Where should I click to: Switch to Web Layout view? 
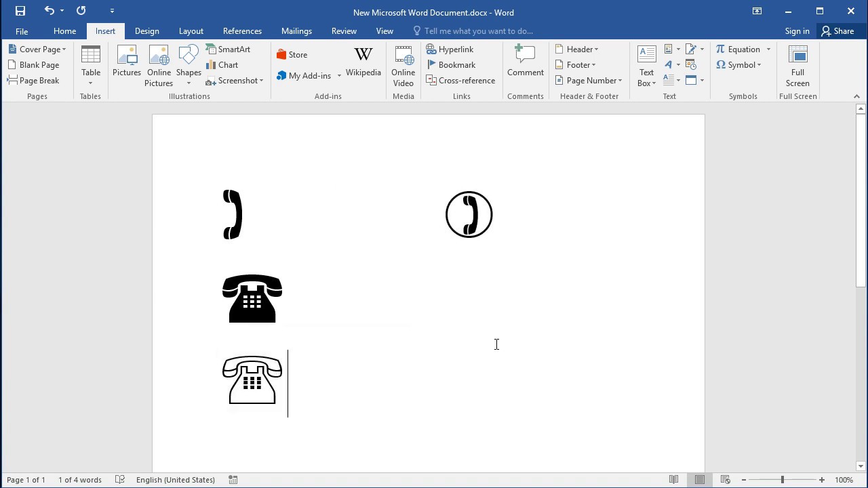pyautogui.click(x=725, y=480)
